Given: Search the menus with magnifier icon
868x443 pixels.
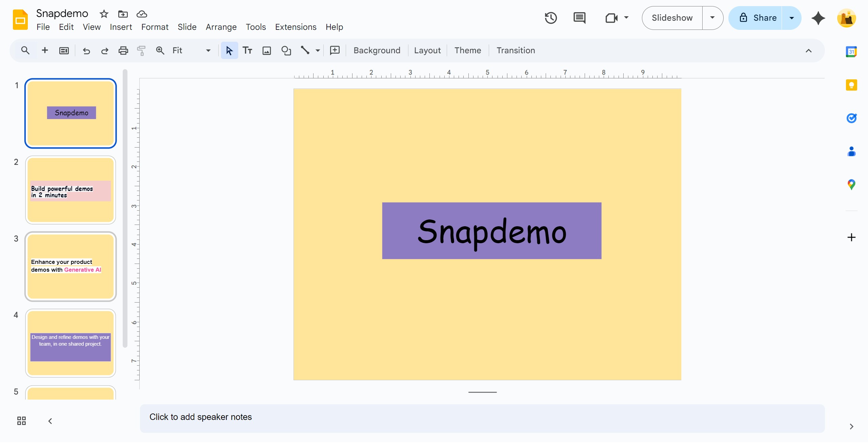Looking at the screenshot, I should [25, 51].
